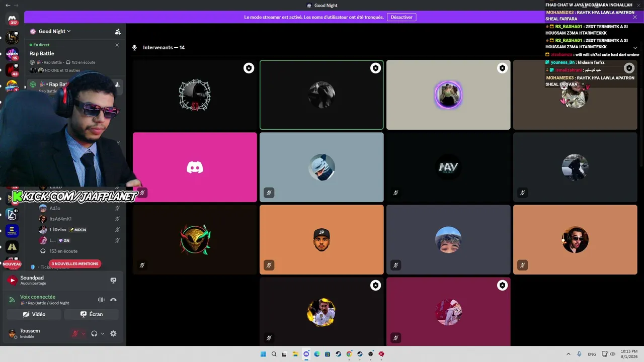The width and height of the screenshot is (644, 362).
Task: Click the 153 en écoute listeners row
Action: point(63,251)
